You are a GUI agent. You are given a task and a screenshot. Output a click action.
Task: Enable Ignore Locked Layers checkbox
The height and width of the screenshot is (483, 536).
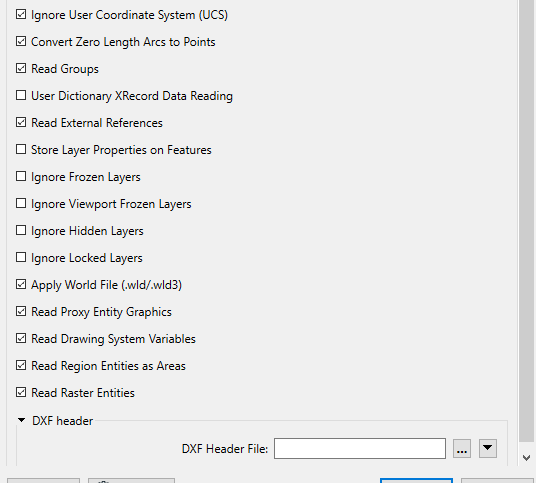(x=21, y=257)
